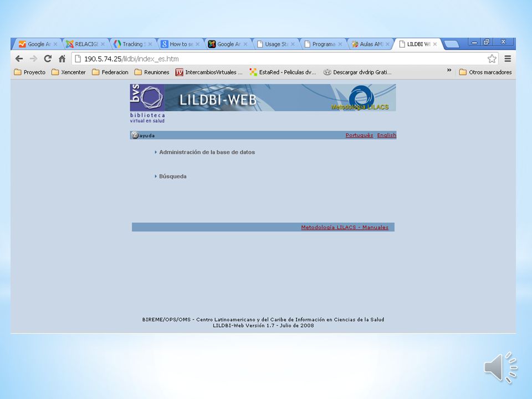Close the Programa tab
Image resolution: width=532 pixels, height=399 pixels.
340,44
